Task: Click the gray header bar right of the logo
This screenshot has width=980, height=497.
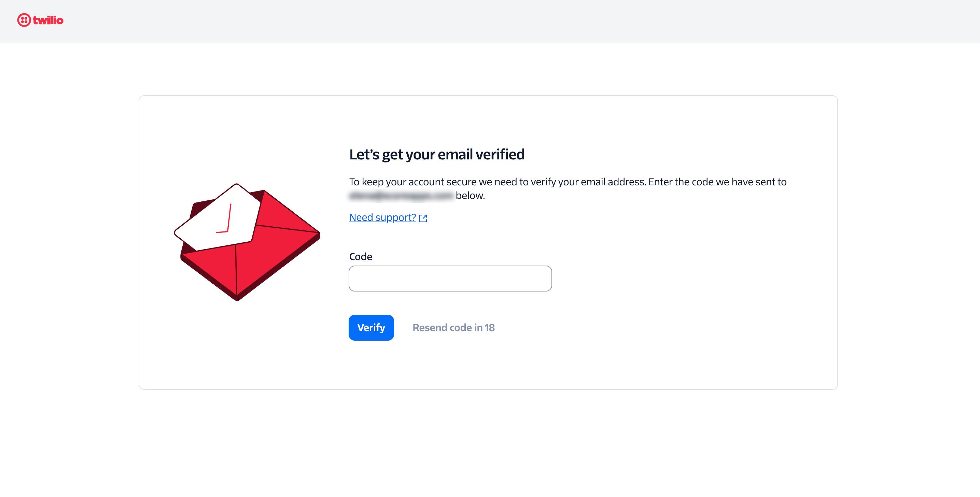Action: 494,21
